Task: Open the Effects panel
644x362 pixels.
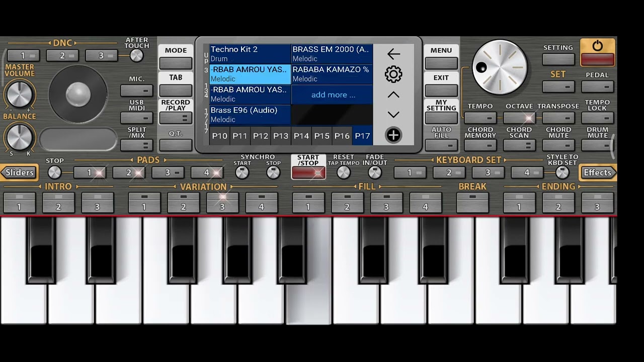Action: point(598,172)
